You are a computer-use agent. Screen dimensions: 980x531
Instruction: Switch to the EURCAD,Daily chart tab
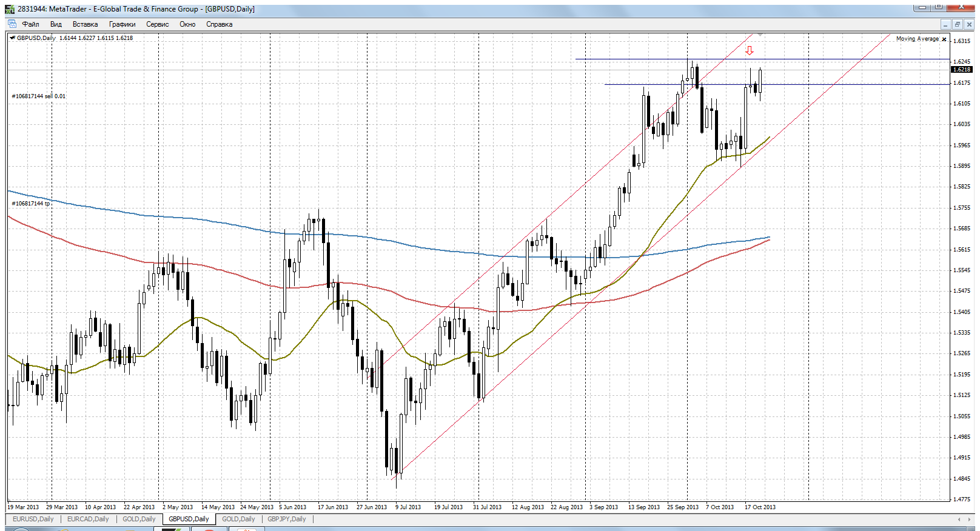point(88,519)
